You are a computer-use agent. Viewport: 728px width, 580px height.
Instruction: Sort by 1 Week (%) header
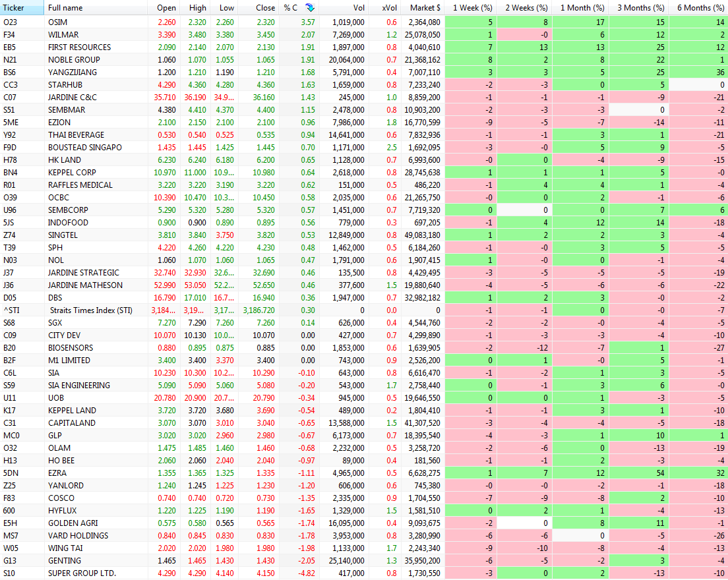coord(472,7)
